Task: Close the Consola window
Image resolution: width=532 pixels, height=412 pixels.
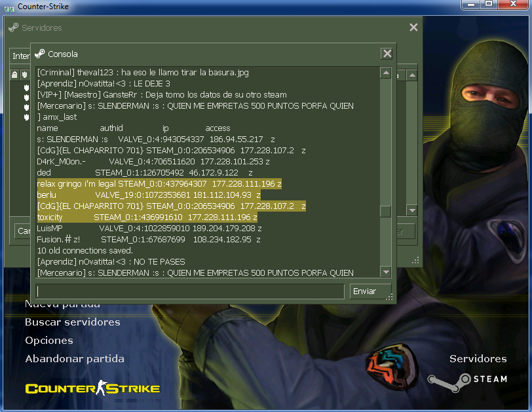Action: tap(387, 54)
